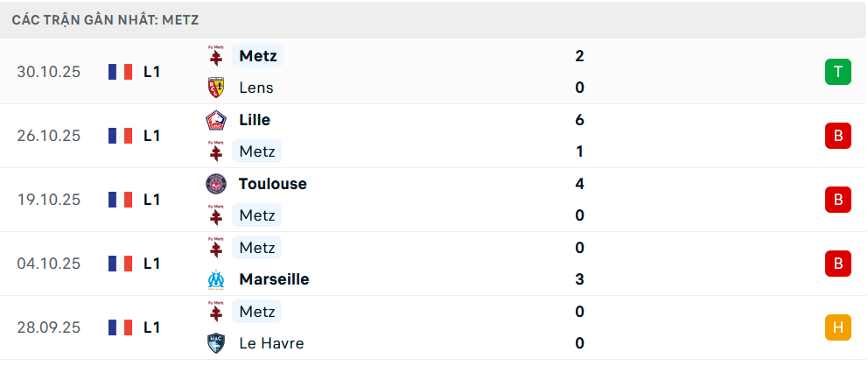Click the Le Havre club crest icon
The width and height of the screenshot is (868, 366).
215,343
